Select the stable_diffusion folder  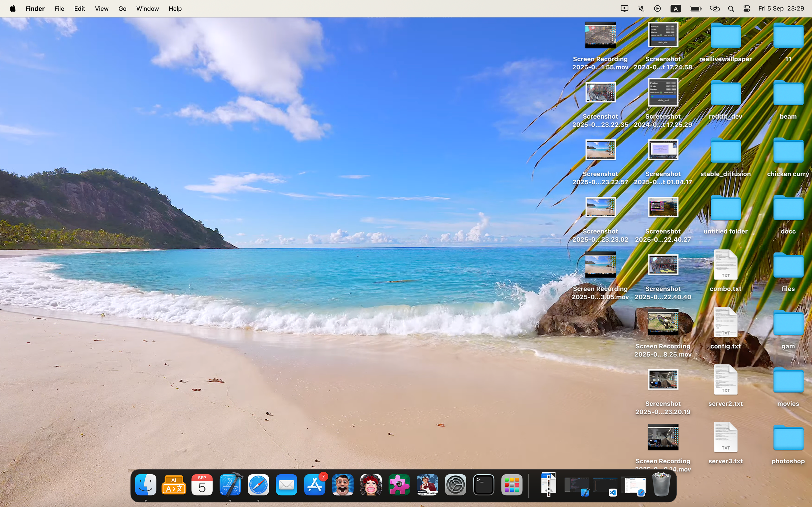point(725,151)
